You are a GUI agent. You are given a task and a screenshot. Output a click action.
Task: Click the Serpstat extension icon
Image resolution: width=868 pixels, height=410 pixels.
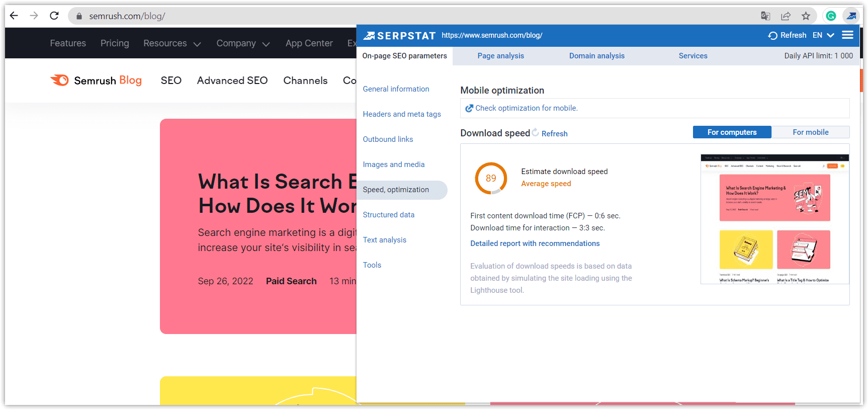(851, 16)
